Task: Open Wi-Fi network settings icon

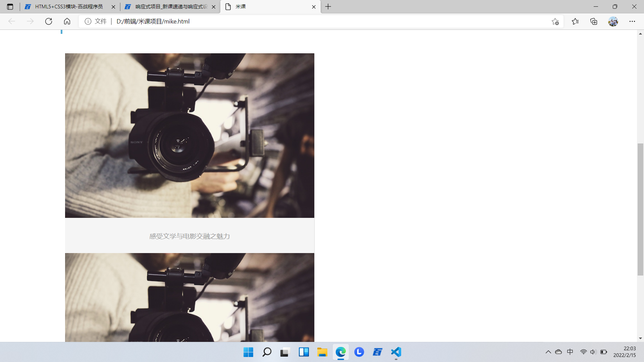Action: [x=584, y=352]
